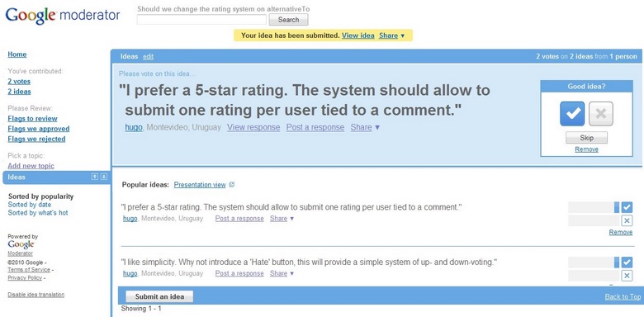Vote down the 'Hate' button idea
Screen dimensions: 644x317
(x=627, y=276)
